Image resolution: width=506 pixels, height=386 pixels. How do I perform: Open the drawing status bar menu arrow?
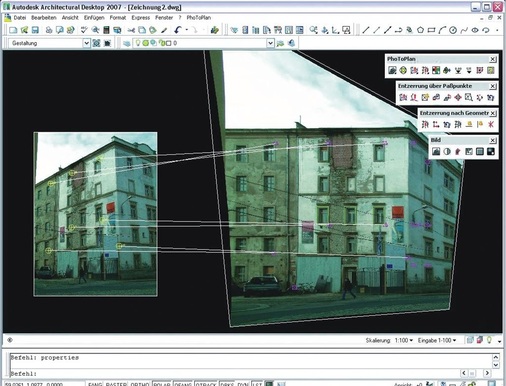click(499, 341)
